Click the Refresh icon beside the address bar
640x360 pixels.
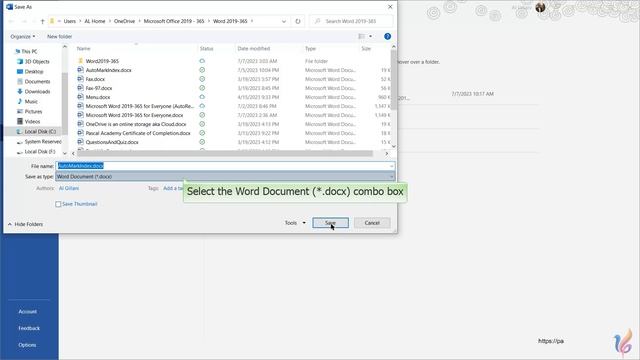(298, 21)
